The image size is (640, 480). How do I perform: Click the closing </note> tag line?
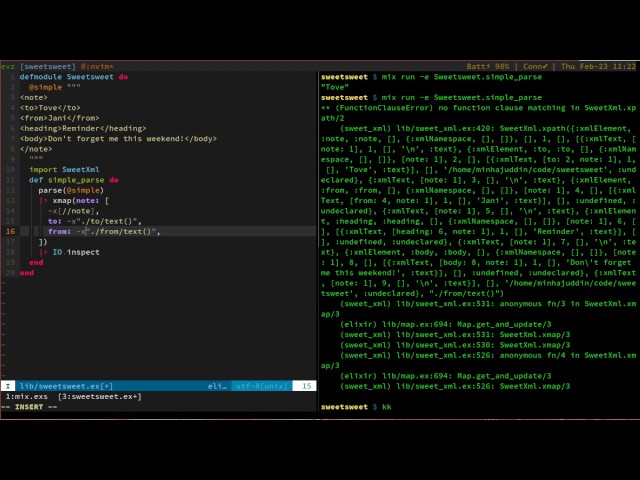tap(36, 149)
